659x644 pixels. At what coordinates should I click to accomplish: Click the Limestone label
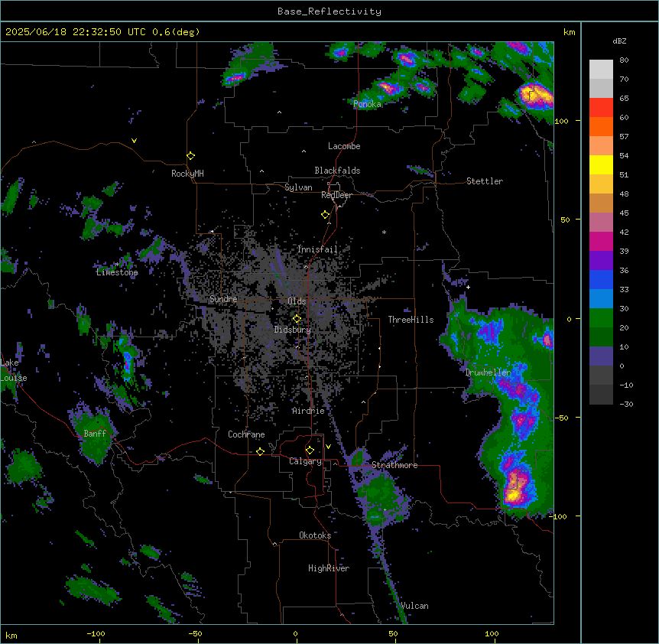(117, 272)
